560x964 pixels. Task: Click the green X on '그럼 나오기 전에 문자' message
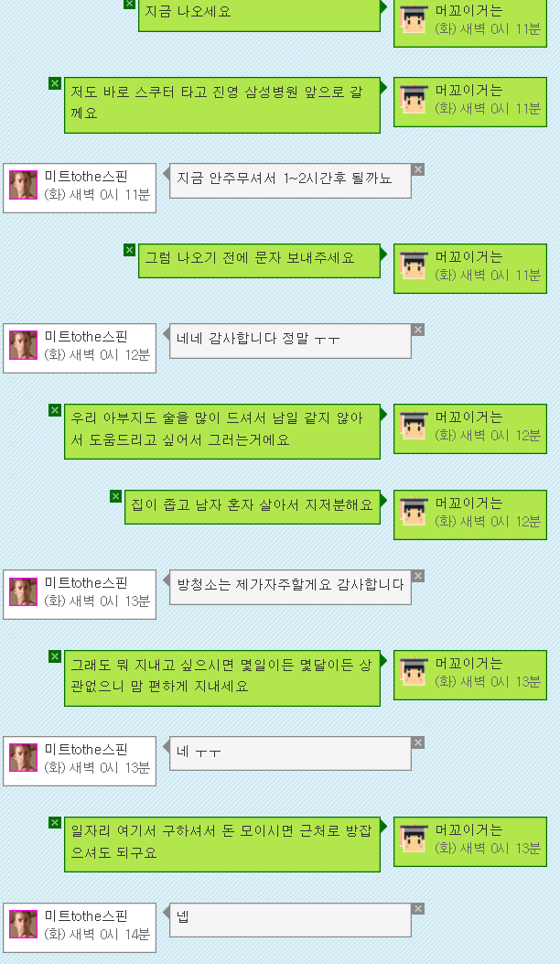coord(129,250)
